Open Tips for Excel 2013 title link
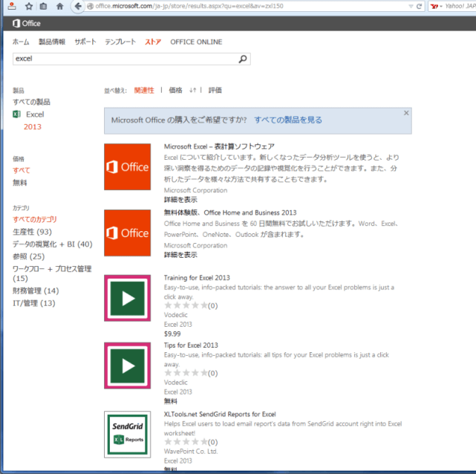Screen dimensions: 476x474 [x=191, y=345]
